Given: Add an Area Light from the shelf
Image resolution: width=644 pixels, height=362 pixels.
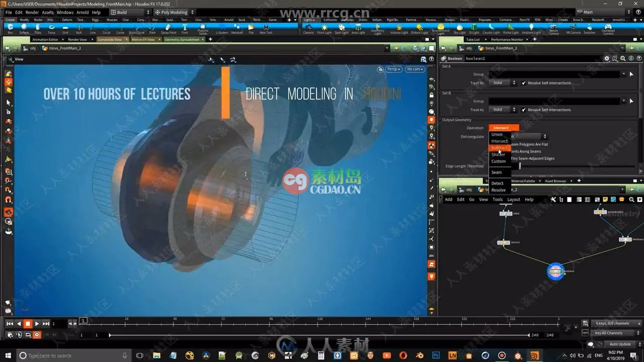Looking at the screenshot, I should click(x=358, y=29).
